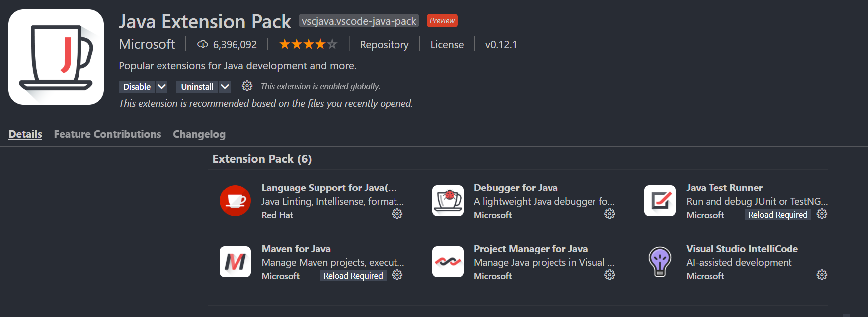Open the License link
Viewport: 868px width, 317px height.
[x=447, y=45]
